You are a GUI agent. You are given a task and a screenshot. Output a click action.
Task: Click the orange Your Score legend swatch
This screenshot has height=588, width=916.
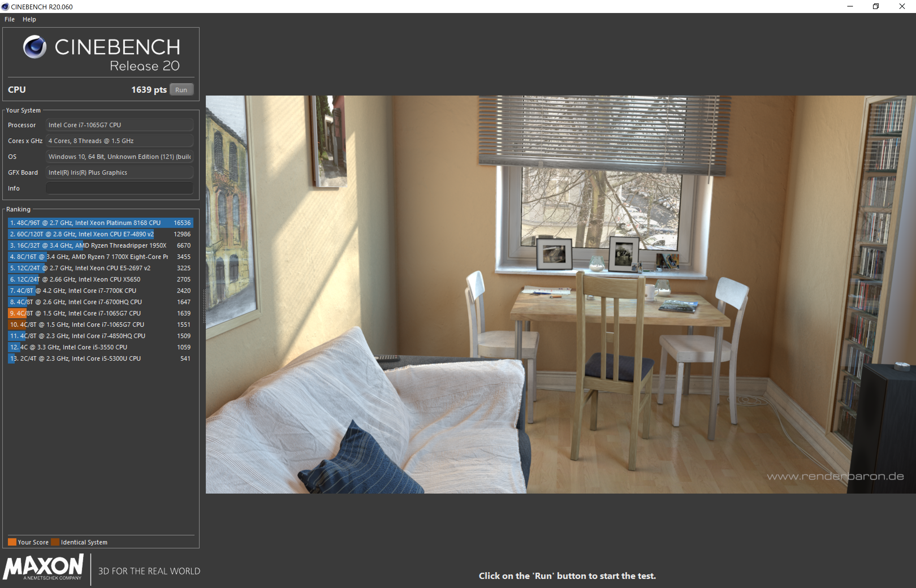12,542
